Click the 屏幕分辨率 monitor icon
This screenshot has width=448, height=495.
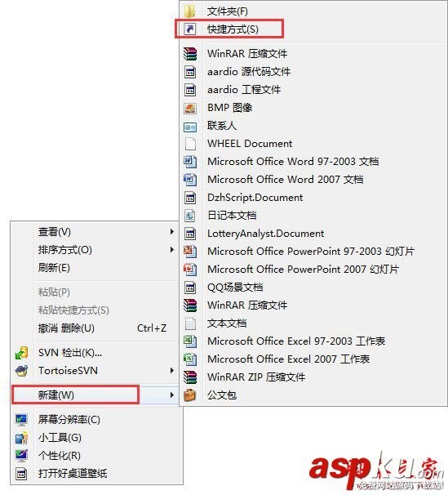21,420
